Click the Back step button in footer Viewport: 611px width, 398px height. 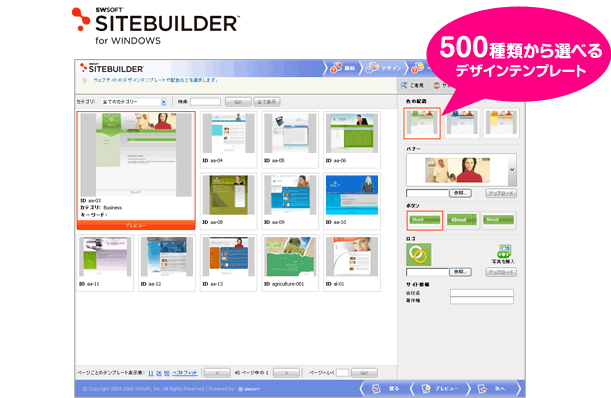pyautogui.click(x=385, y=389)
